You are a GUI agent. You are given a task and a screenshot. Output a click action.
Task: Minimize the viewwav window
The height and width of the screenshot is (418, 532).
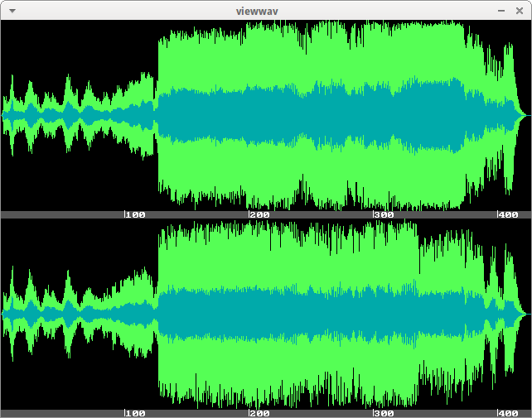pos(501,11)
